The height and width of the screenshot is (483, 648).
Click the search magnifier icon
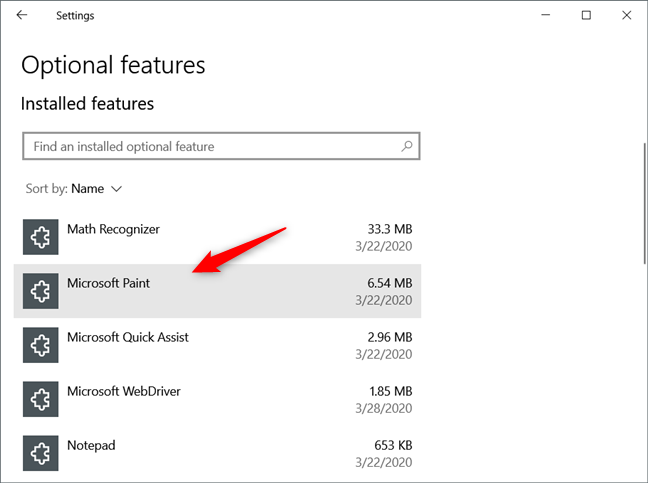(407, 146)
